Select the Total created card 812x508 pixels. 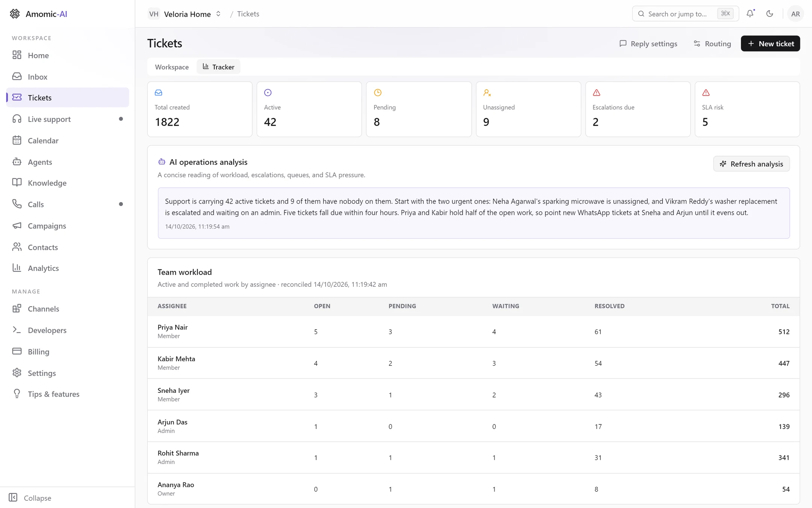(x=200, y=109)
